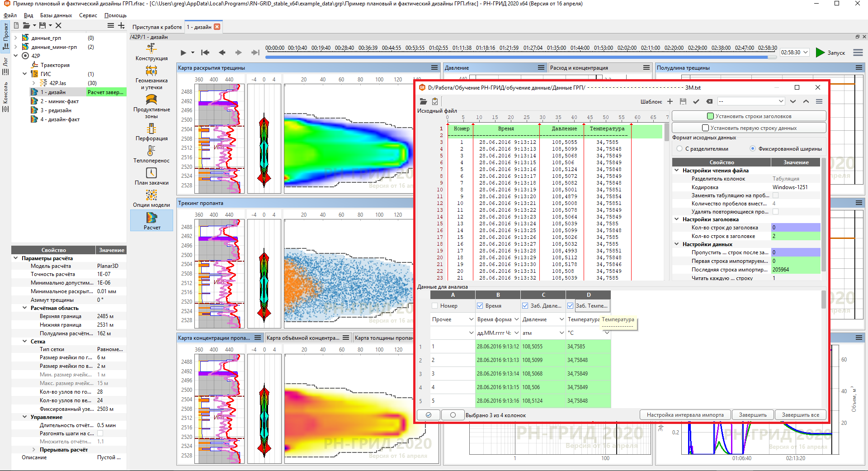Open the Давление quantity dropdown

pos(543,319)
